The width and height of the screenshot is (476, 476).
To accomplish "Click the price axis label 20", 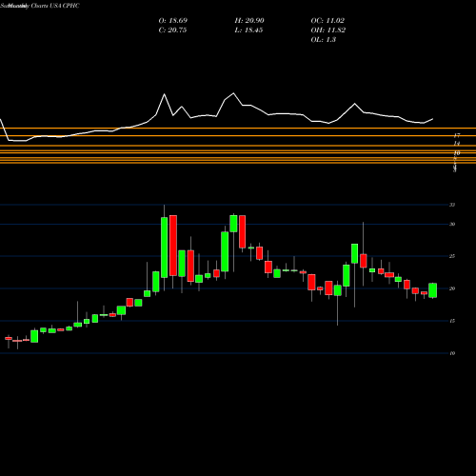I will tap(452, 288).
